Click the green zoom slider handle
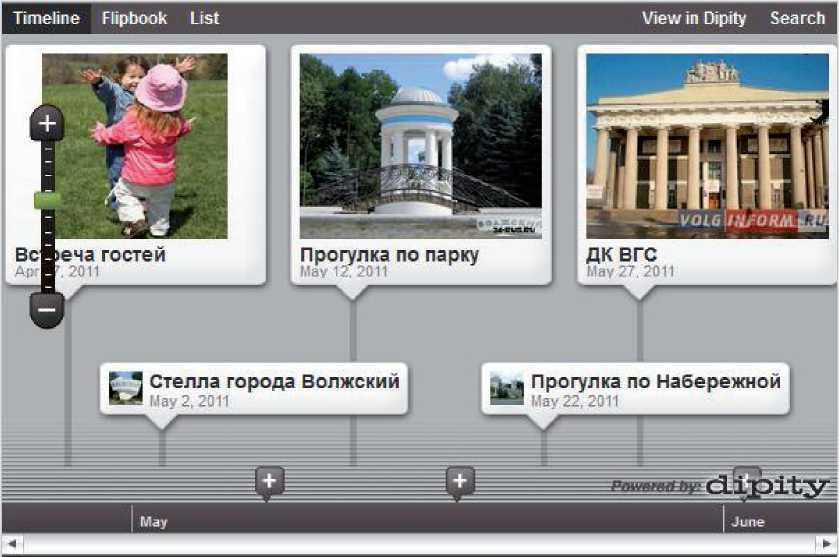Viewport: 839px width, 557px height. [47, 201]
